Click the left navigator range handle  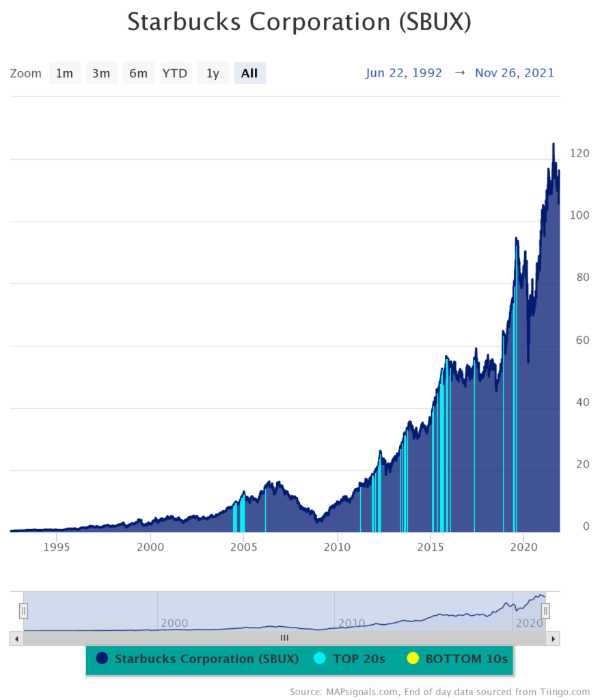23,610
